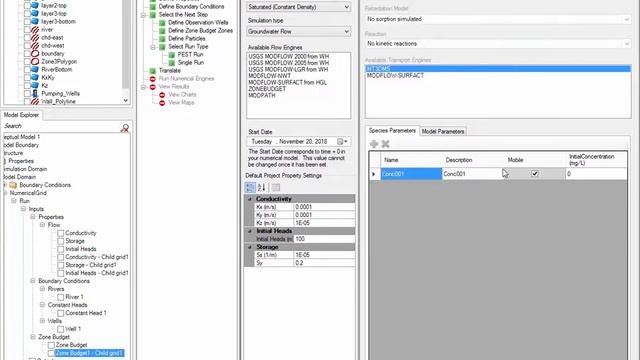Image resolution: width=640 pixels, height=360 pixels.
Task: Click the green icon beside PEST Run
Action: (x=171, y=55)
